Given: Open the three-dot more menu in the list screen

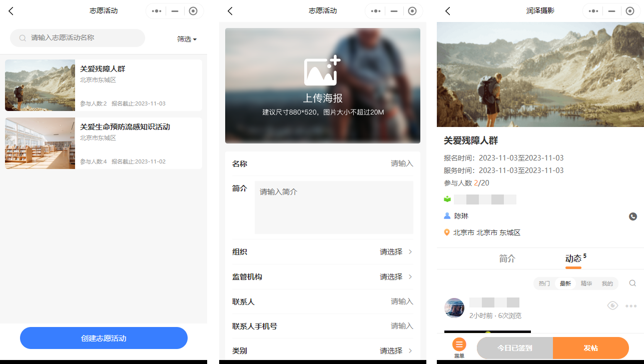Looking at the screenshot, I should (x=157, y=11).
